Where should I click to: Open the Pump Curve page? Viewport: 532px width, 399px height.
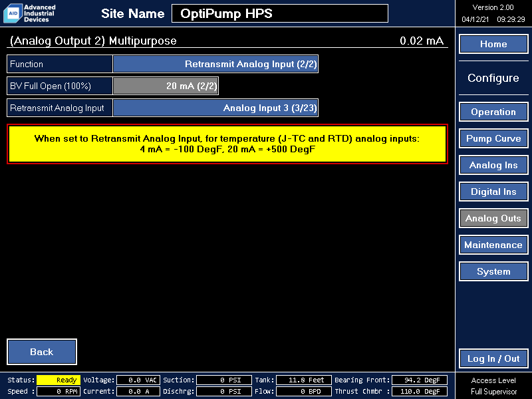tap(493, 138)
